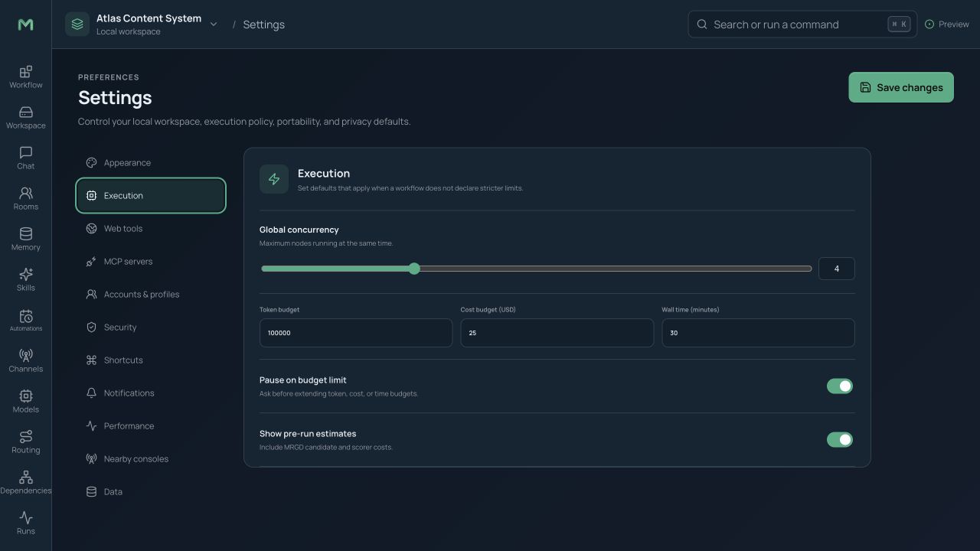Open the Memory section
Viewport: 980px width, 551px height.
(25, 240)
